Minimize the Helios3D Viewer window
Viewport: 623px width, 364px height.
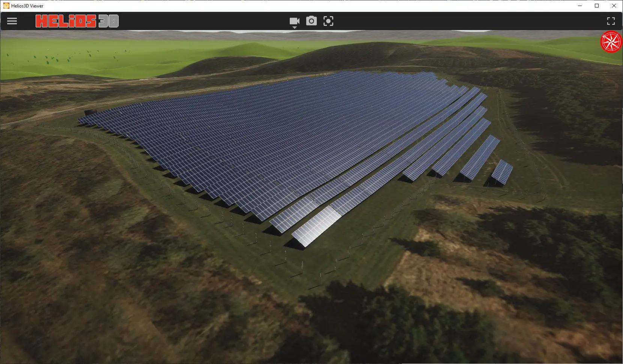click(x=580, y=6)
